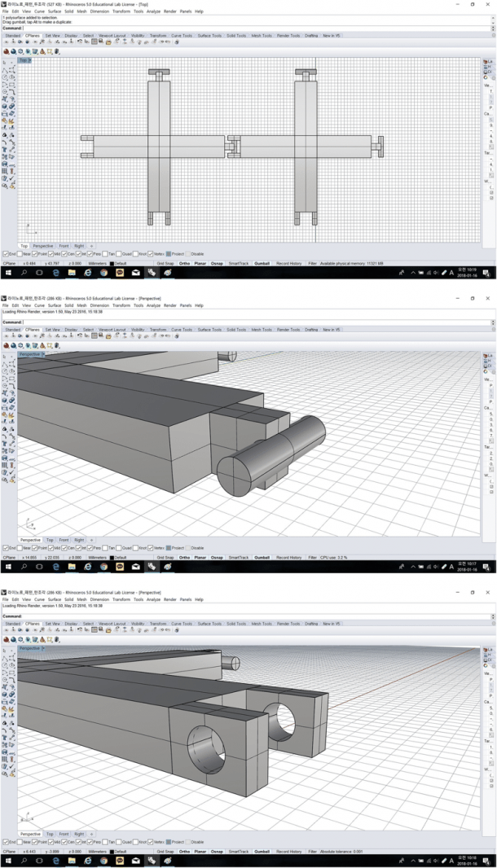Toggle Planar in middle window status bar
Viewport: 497px width, 868px height.
[x=200, y=558]
